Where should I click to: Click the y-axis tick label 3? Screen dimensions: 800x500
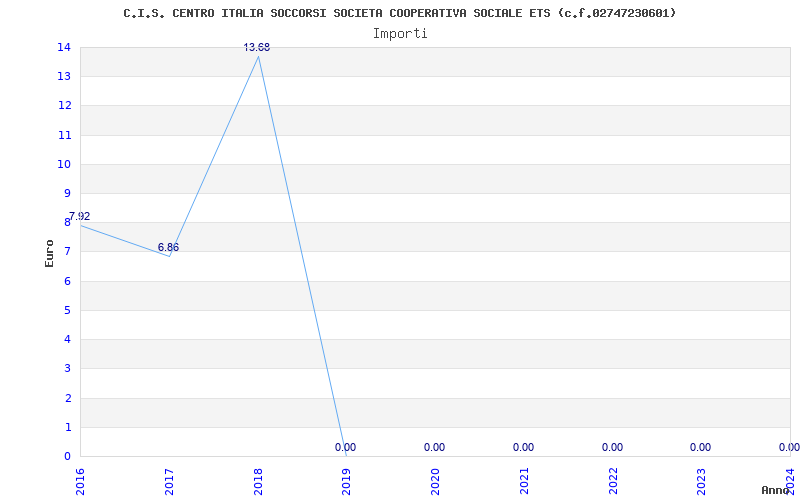point(67,368)
